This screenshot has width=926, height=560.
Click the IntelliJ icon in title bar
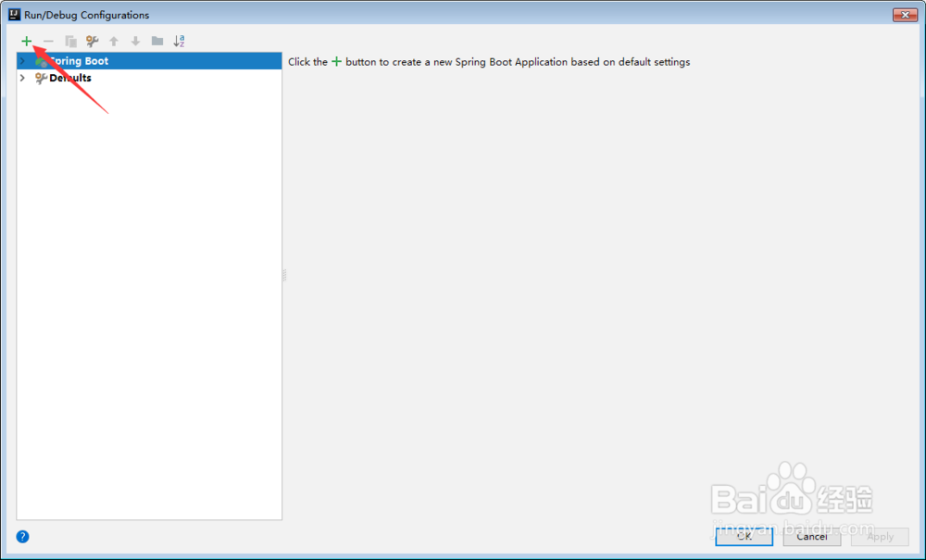pyautogui.click(x=14, y=14)
